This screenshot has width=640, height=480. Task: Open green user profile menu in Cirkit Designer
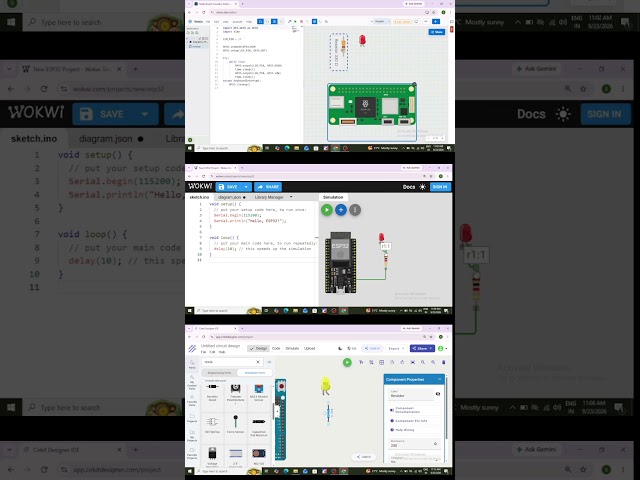441,349
